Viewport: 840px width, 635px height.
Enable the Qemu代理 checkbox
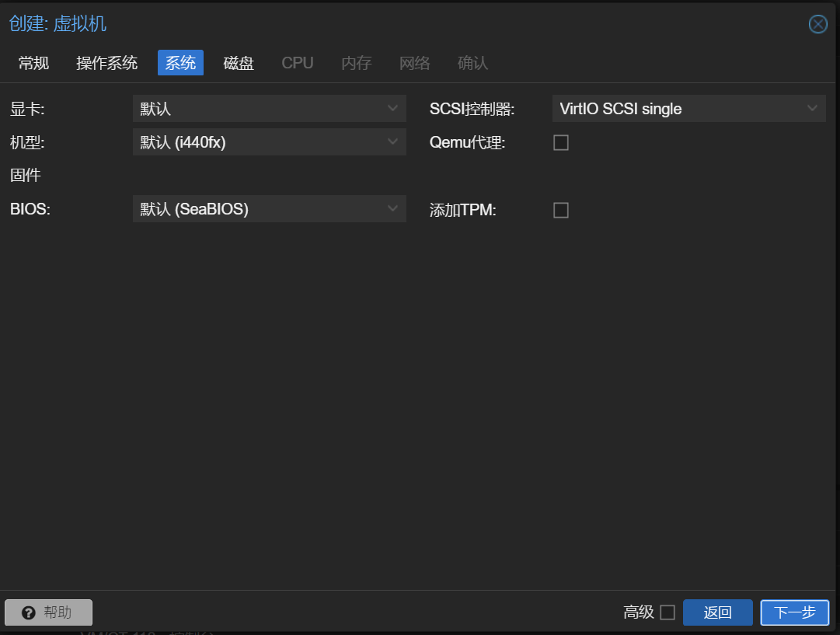(x=561, y=142)
